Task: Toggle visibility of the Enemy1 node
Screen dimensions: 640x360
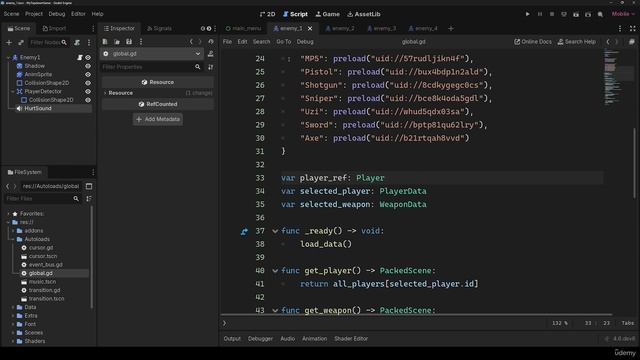Action: point(88,58)
